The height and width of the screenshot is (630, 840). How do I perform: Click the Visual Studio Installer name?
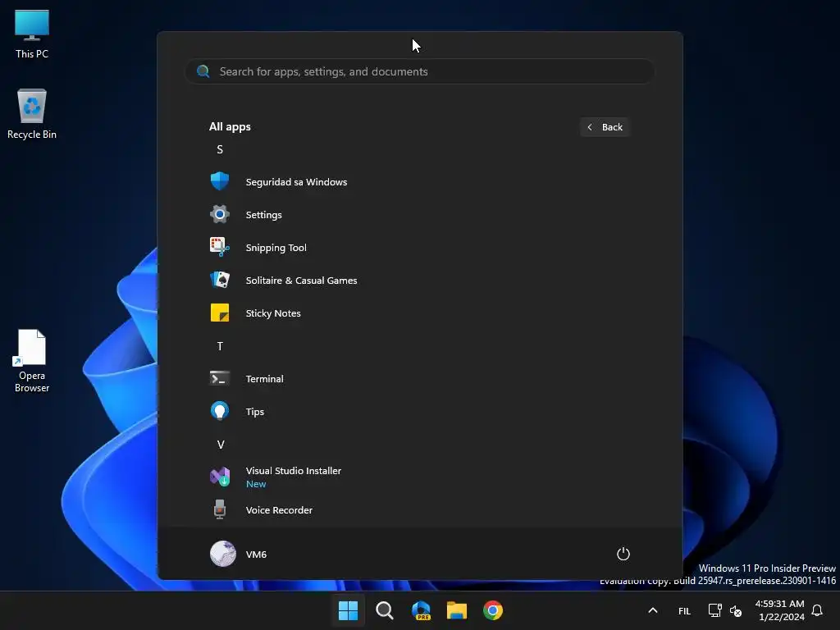coord(293,470)
